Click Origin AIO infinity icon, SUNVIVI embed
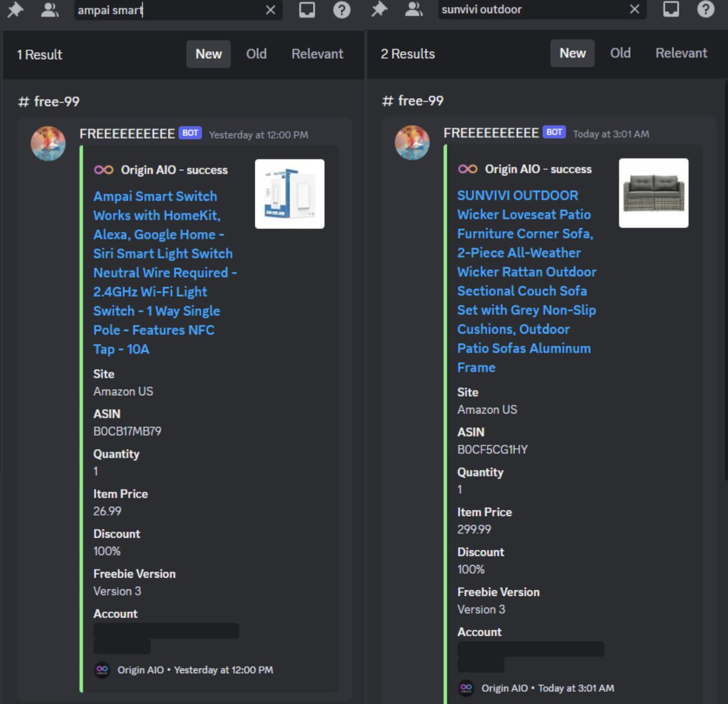The image size is (728, 704). point(468,169)
